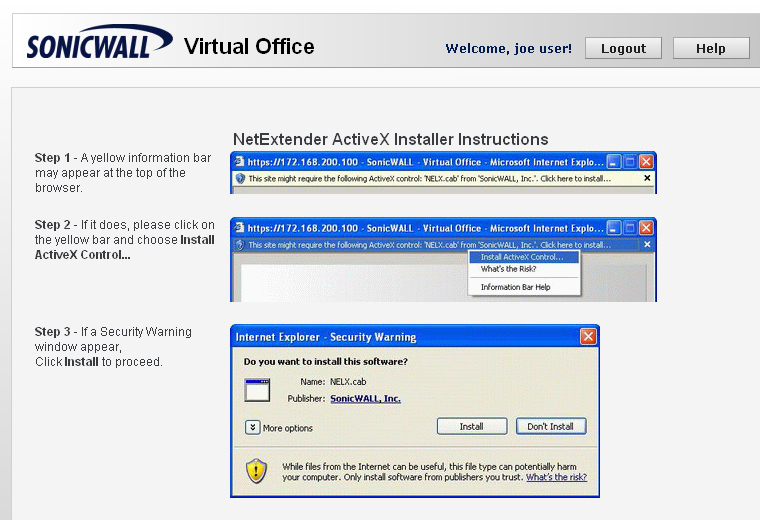Click the Step 2 highlighted information bar text
The image size is (760, 520).
(x=429, y=245)
